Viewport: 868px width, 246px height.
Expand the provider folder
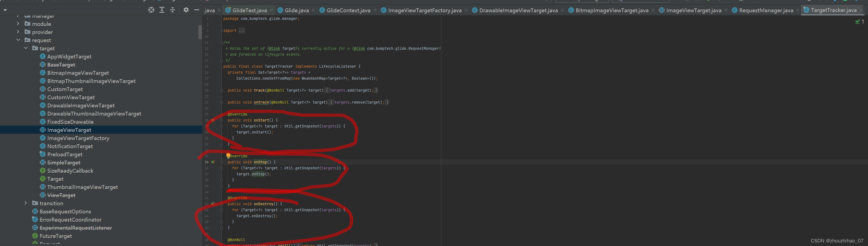(18, 32)
